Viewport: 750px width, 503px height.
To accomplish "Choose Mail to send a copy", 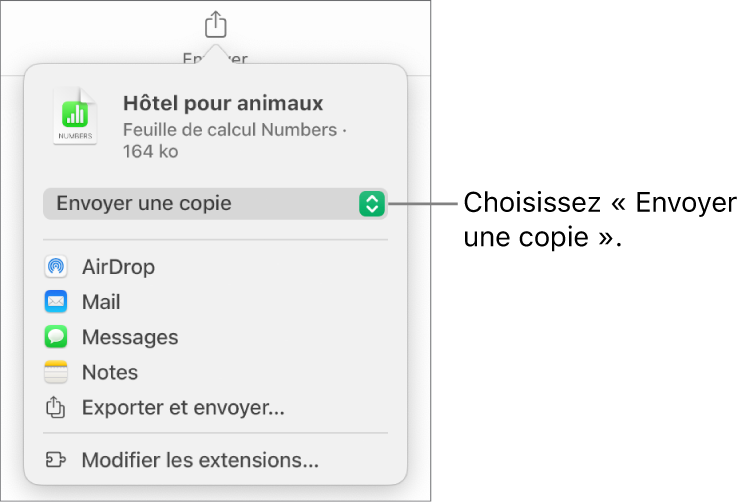I will coord(101,302).
